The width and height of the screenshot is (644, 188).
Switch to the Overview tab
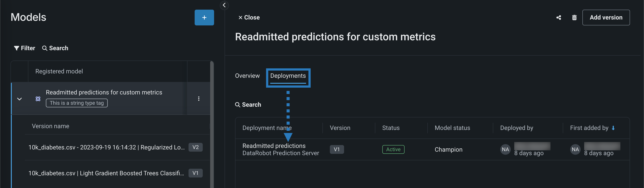(x=247, y=76)
